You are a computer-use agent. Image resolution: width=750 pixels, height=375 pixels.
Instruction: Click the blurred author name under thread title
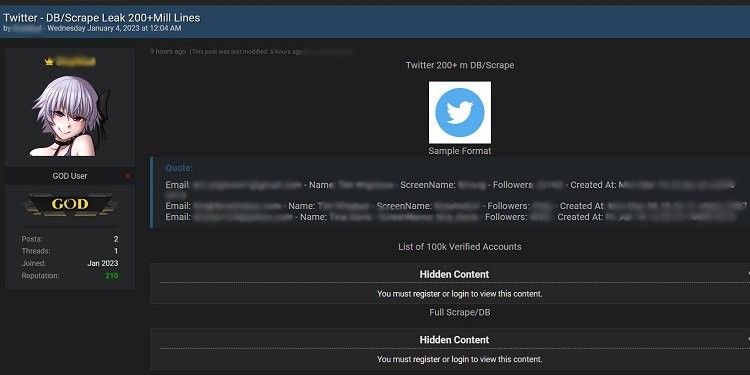coord(28,29)
